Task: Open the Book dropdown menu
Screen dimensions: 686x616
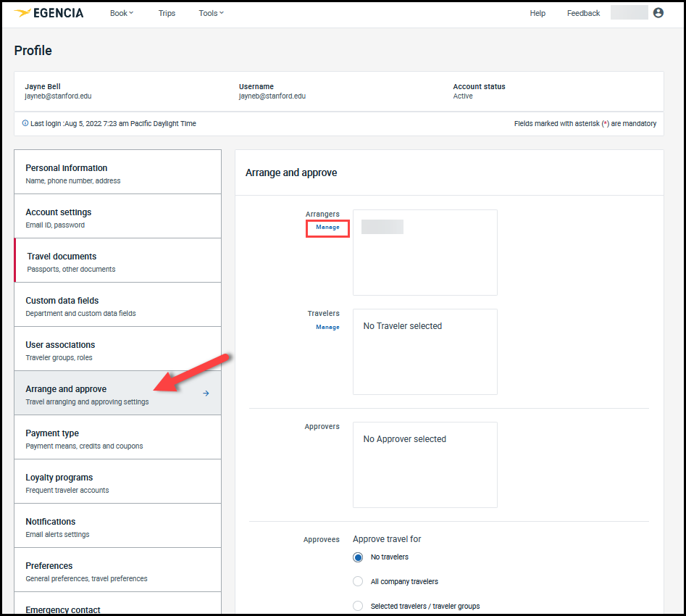Action: tap(122, 13)
